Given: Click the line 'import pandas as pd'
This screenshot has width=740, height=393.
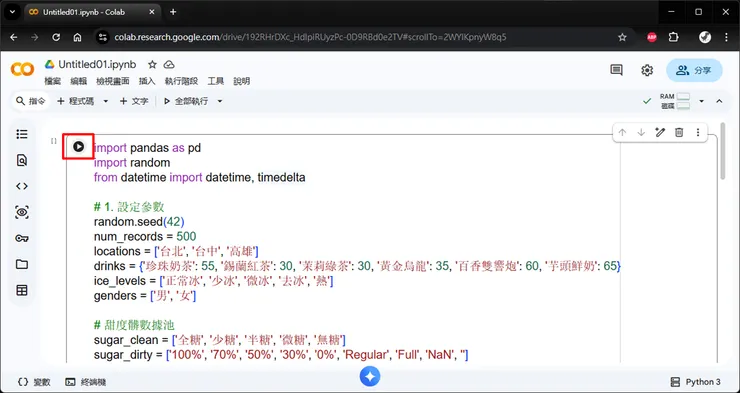Looking at the screenshot, I should click(147, 148).
